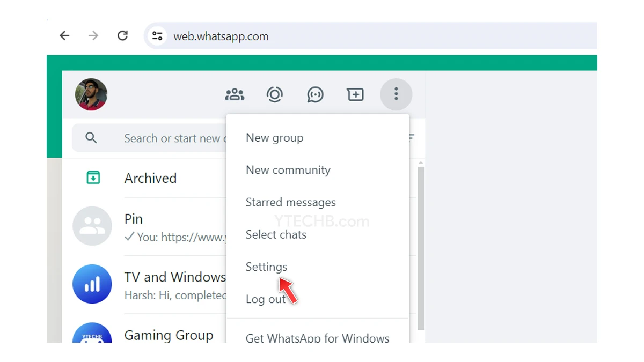Start a new chat with the plus icon

click(x=355, y=95)
